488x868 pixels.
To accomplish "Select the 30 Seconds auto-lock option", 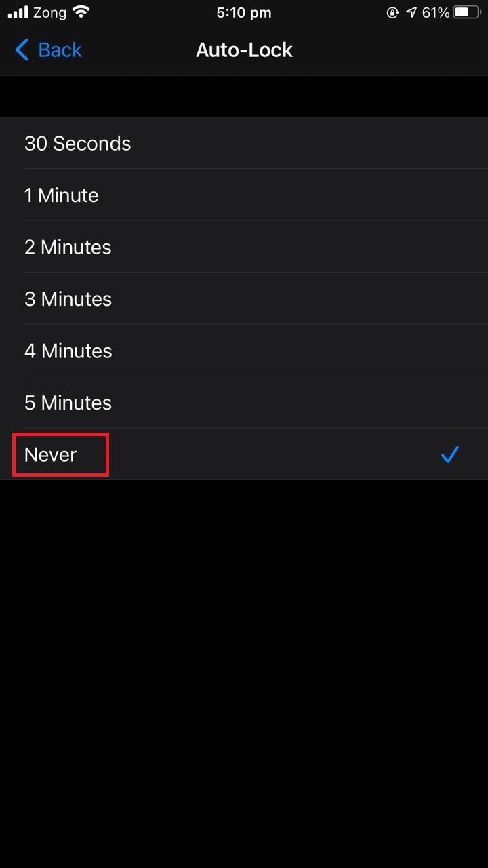I will pyautogui.click(x=244, y=143).
